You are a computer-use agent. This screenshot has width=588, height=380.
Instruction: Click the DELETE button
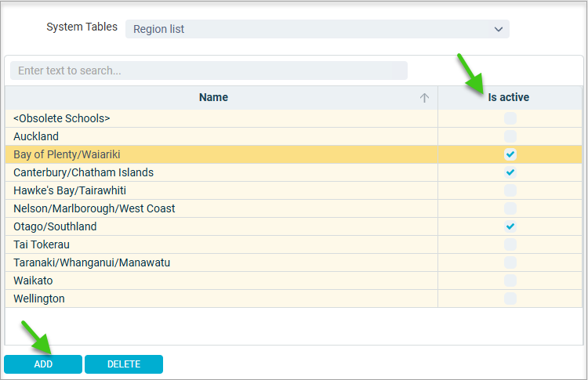point(124,364)
